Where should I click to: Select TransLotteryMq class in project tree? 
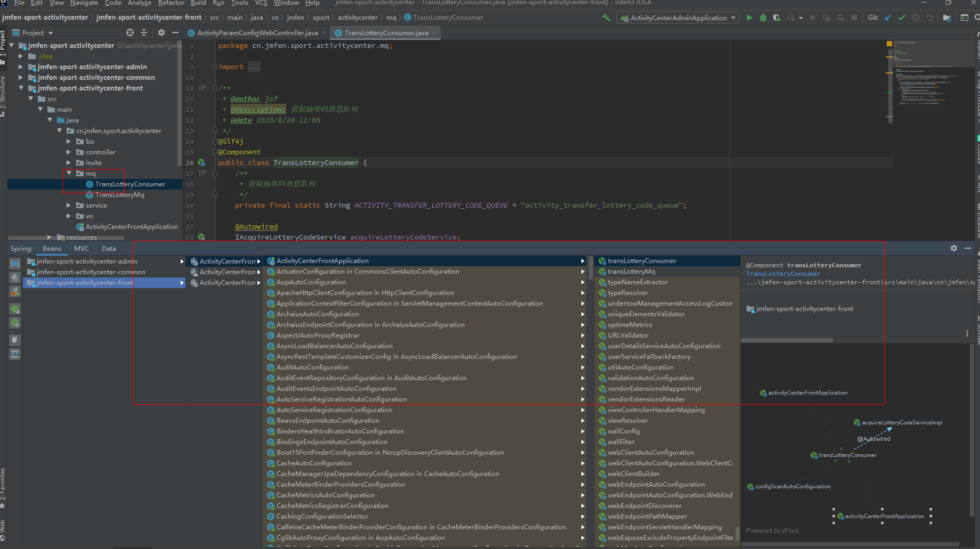pos(119,195)
